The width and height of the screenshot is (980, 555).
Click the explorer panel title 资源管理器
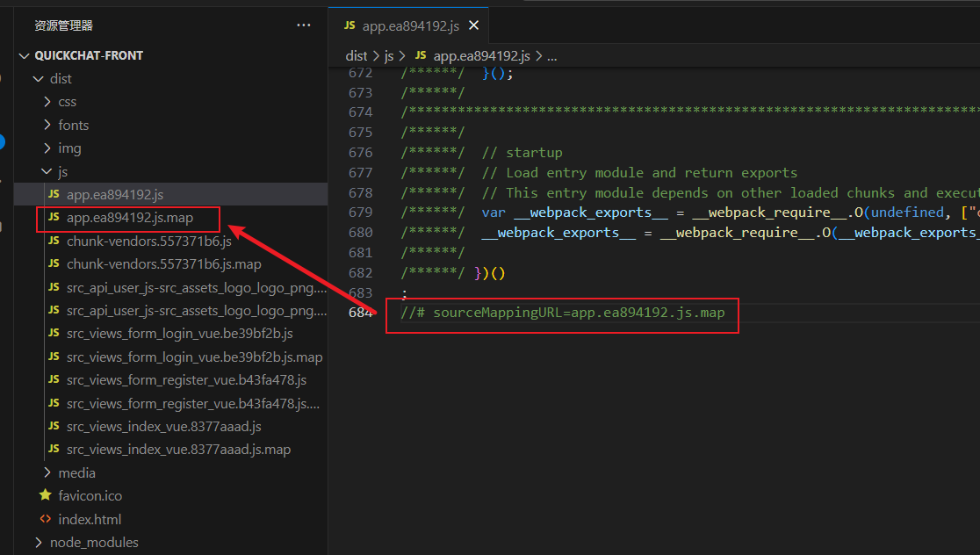coord(64,25)
